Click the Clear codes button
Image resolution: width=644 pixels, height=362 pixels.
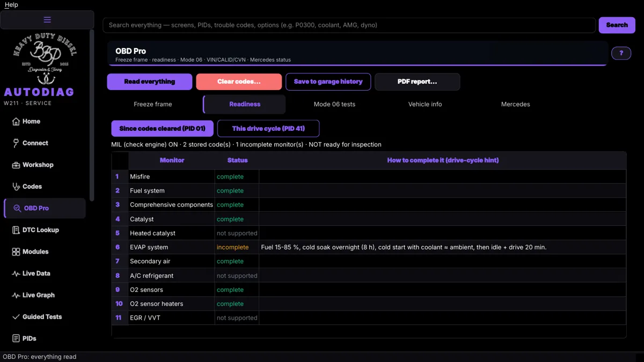239,82
